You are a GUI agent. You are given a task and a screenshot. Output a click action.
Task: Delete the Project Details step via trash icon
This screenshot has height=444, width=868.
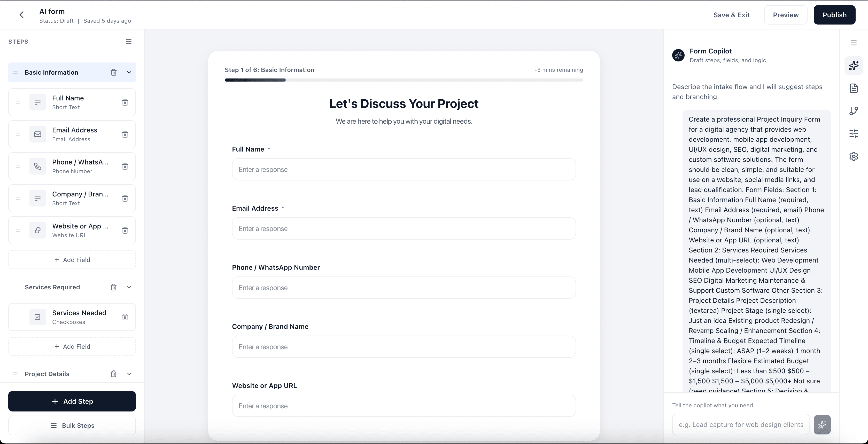[x=113, y=374]
